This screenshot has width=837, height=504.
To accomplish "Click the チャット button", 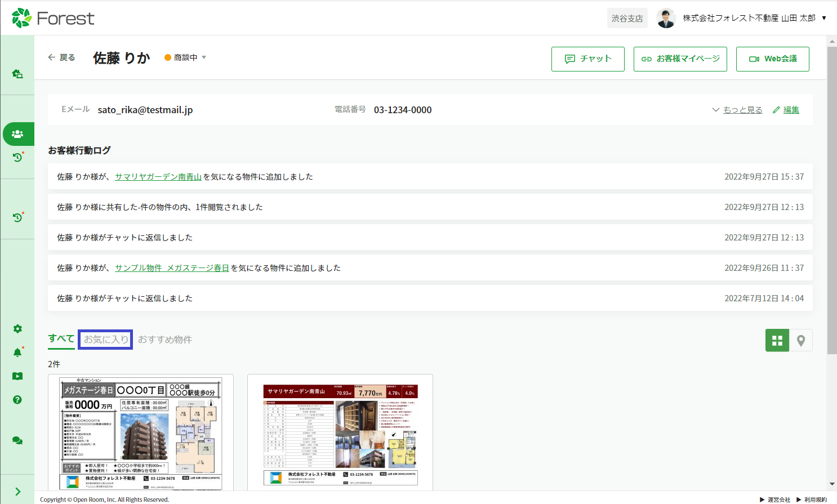I will [x=587, y=59].
